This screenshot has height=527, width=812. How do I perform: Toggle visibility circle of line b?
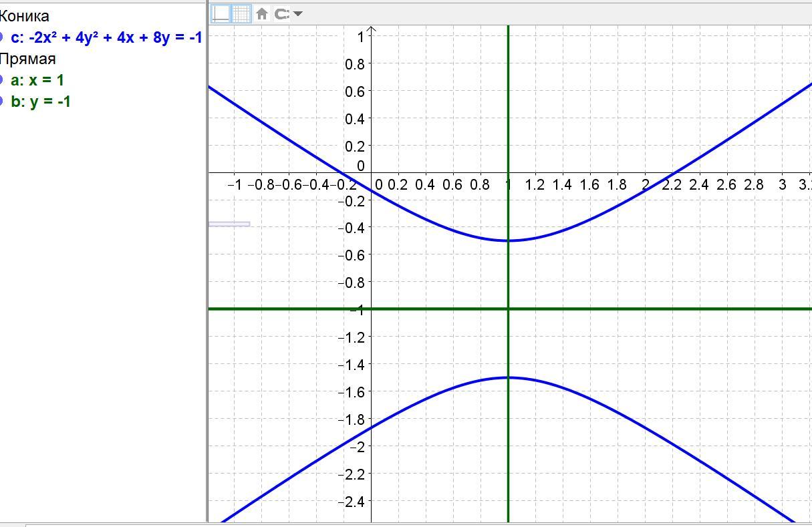point(2,102)
